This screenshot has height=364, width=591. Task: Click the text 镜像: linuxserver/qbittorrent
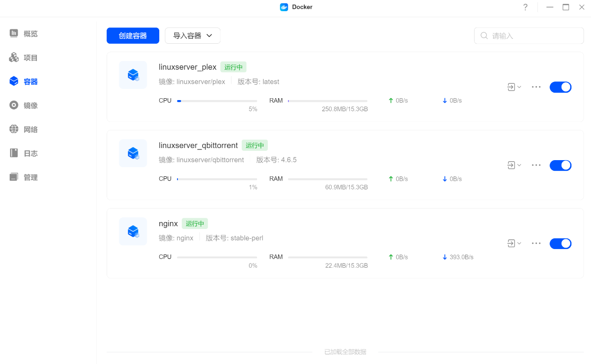pyautogui.click(x=201, y=160)
